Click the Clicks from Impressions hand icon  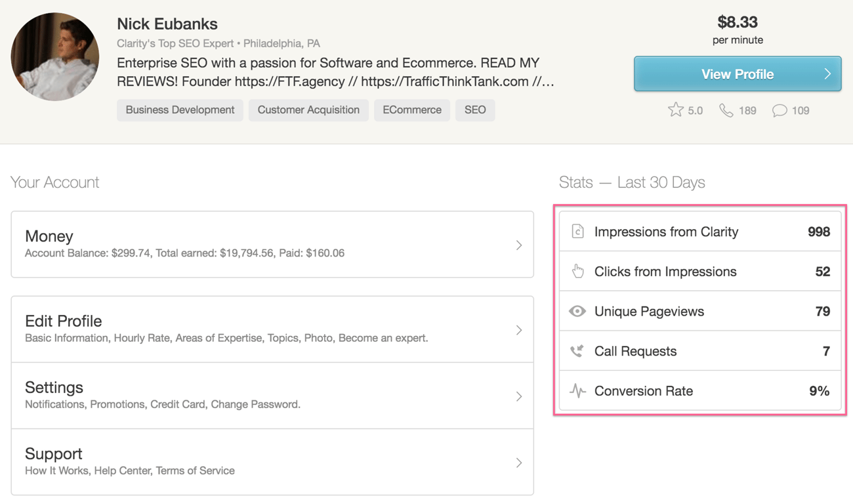click(577, 271)
